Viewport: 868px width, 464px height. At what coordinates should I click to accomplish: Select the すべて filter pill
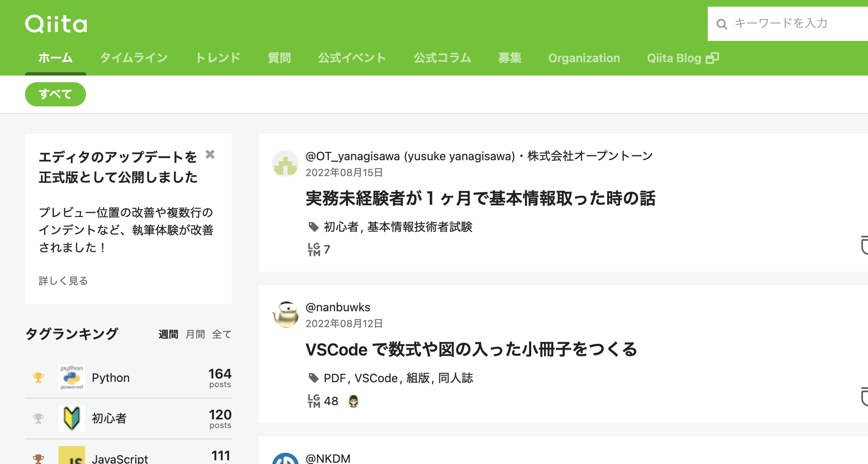click(x=55, y=94)
